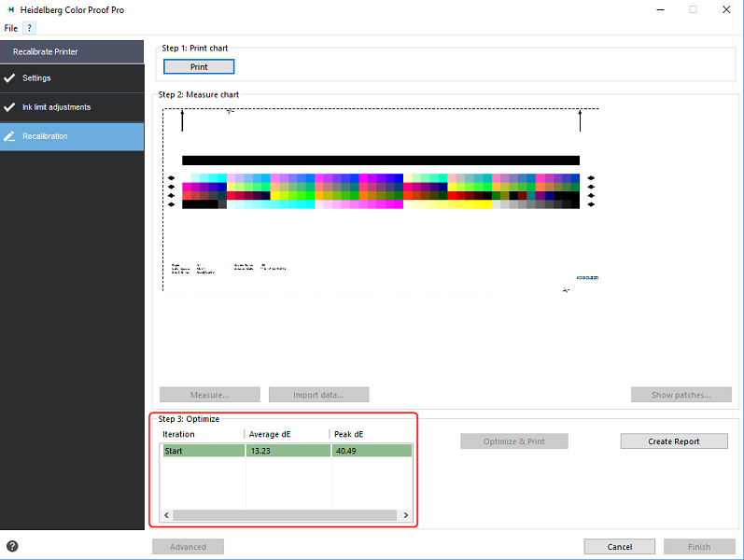Select the Start iteration row
Screen dimensions: 744x560
tap(288, 451)
